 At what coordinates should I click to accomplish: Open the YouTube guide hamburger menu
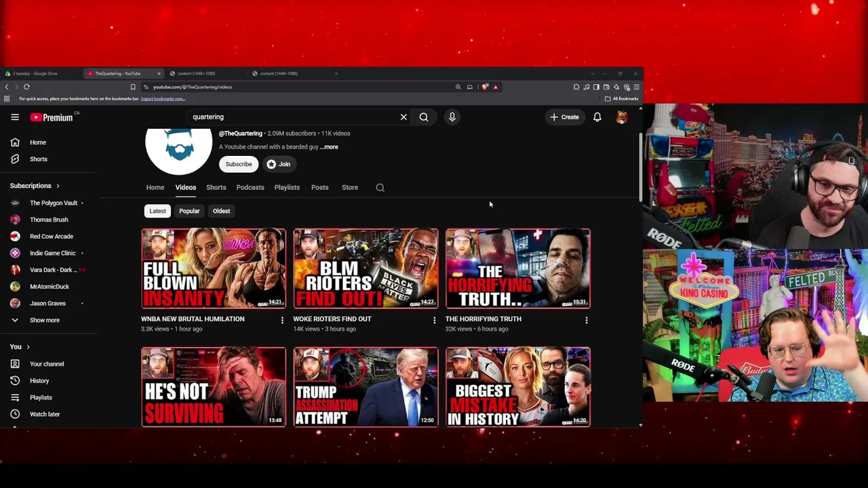15,117
